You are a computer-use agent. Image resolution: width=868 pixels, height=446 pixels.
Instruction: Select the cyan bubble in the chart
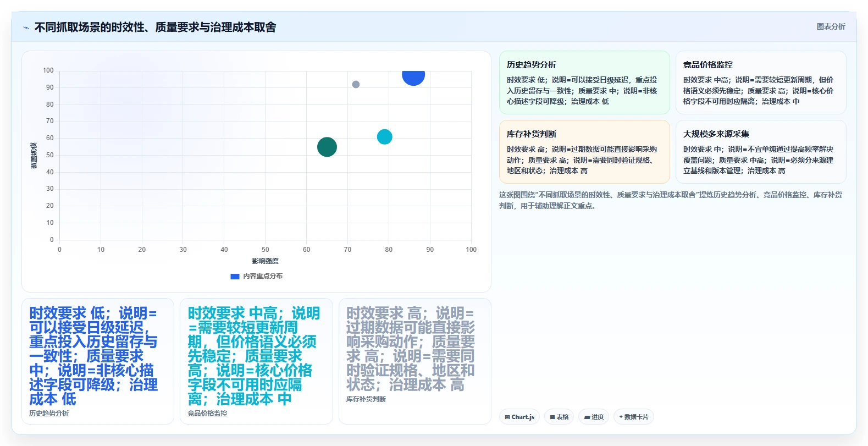[x=384, y=137]
